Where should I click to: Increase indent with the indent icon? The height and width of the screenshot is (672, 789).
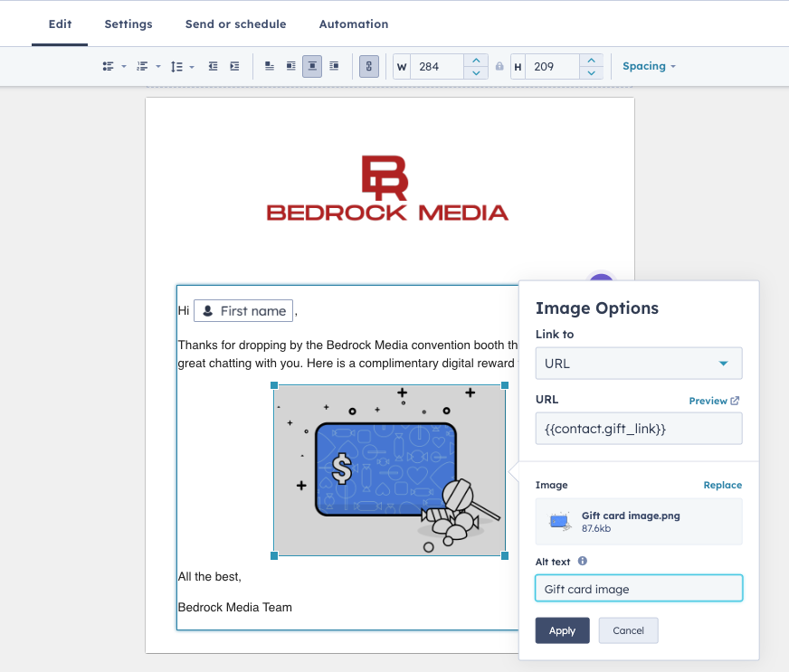[x=234, y=66]
